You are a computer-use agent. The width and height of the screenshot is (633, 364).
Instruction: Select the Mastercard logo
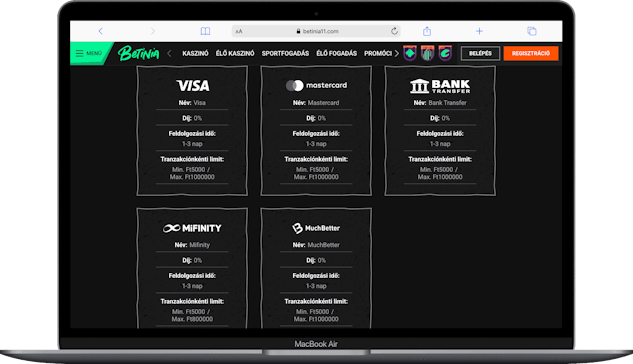tap(316, 85)
